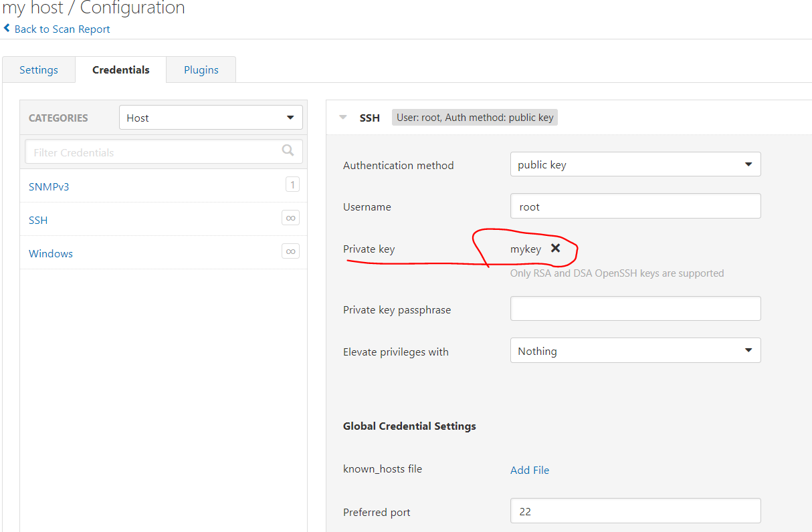The width and height of the screenshot is (812, 532).
Task: Remove the mykey private key file
Action: coord(555,248)
